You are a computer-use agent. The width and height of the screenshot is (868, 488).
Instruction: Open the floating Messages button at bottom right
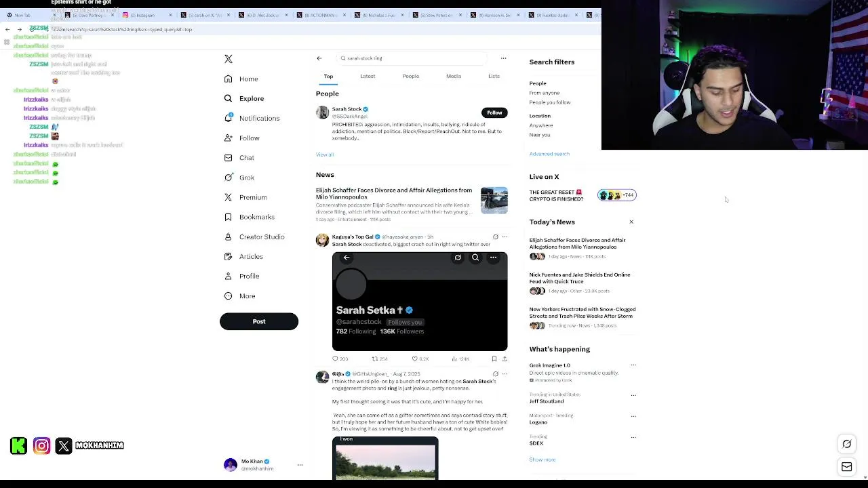(847, 467)
